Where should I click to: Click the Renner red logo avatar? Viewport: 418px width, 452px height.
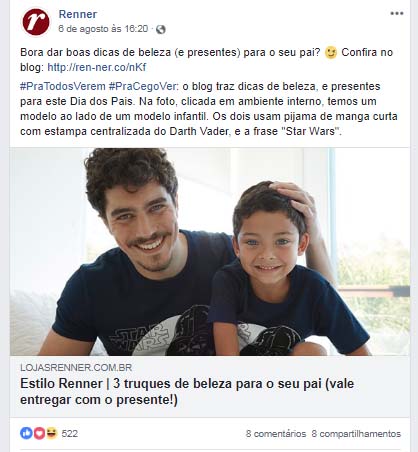click(36, 22)
